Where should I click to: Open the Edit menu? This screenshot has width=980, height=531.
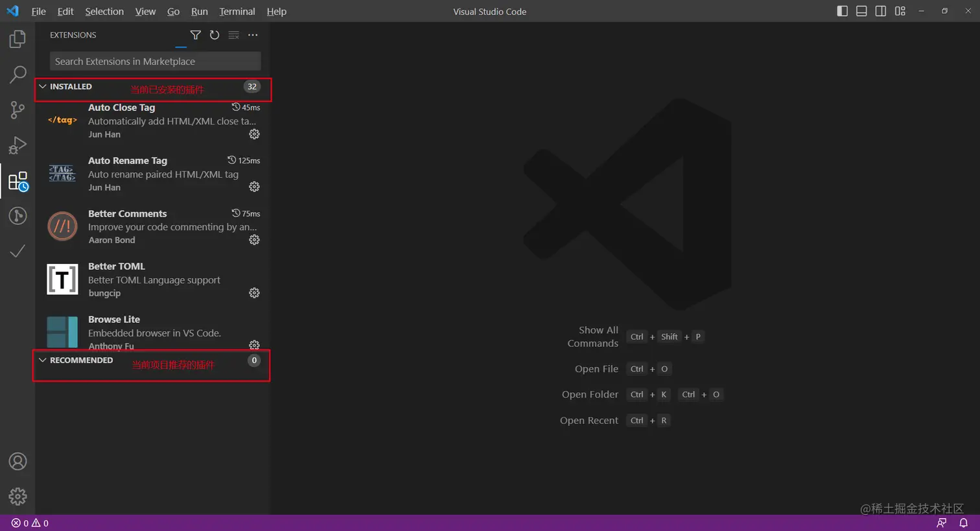tap(65, 11)
